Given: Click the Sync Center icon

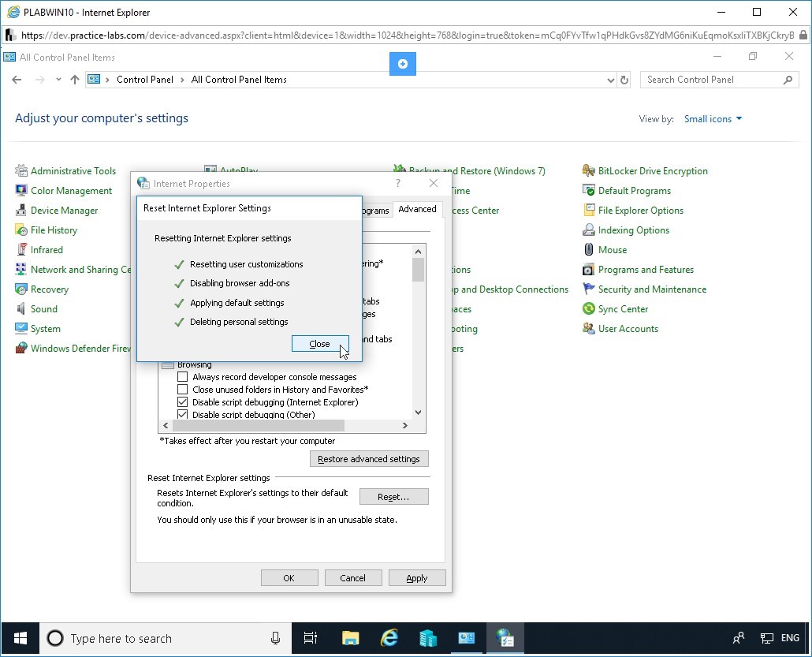Looking at the screenshot, I should tap(589, 308).
